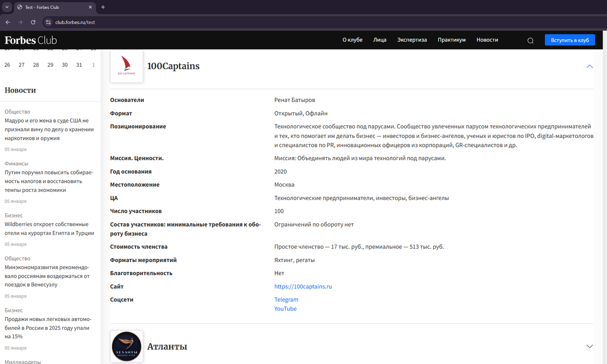607x364 pixels.
Task: Click Общество category above Мадуро news
Action: click(18, 112)
